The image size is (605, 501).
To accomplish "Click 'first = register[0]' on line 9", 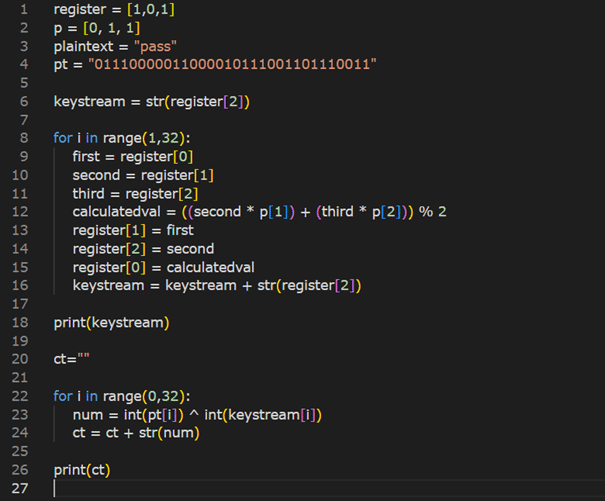I will click(x=133, y=157).
